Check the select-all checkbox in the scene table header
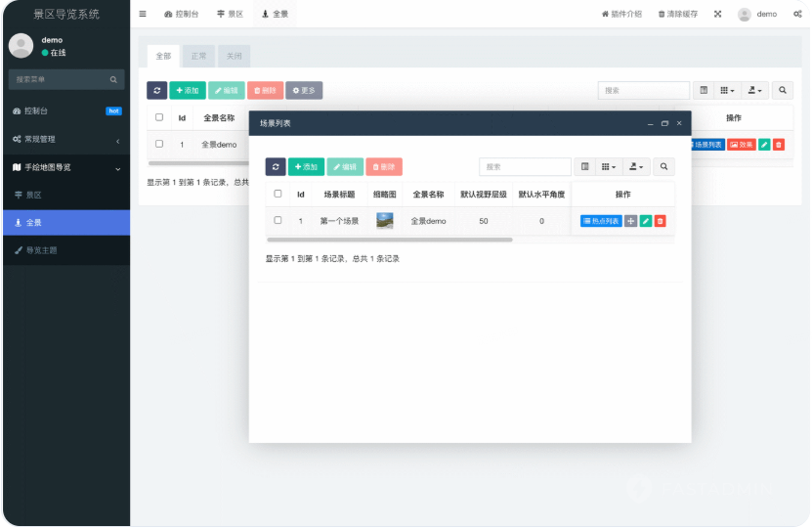 (x=278, y=194)
